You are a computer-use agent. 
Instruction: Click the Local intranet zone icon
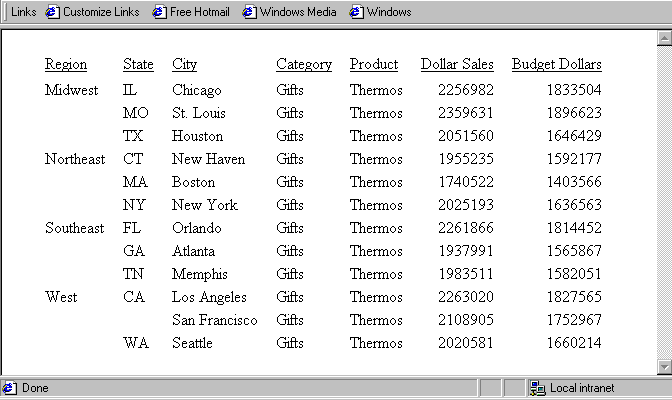click(x=537, y=388)
